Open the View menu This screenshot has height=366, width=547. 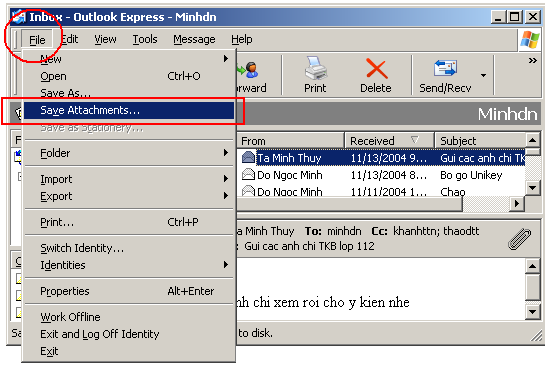click(x=105, y=39)
